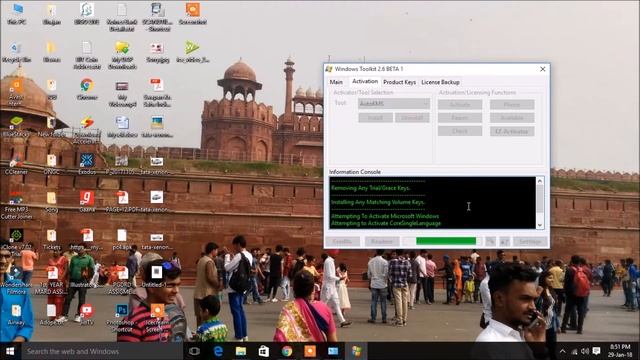The image size is (640, 360).
Task: Click the Check button
Action: [460, 131]
